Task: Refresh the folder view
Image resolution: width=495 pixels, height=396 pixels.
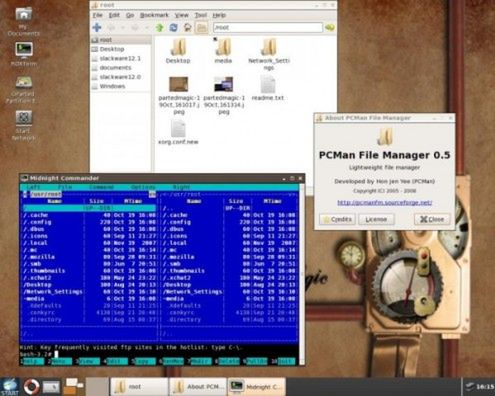Action: pos(173,27)
